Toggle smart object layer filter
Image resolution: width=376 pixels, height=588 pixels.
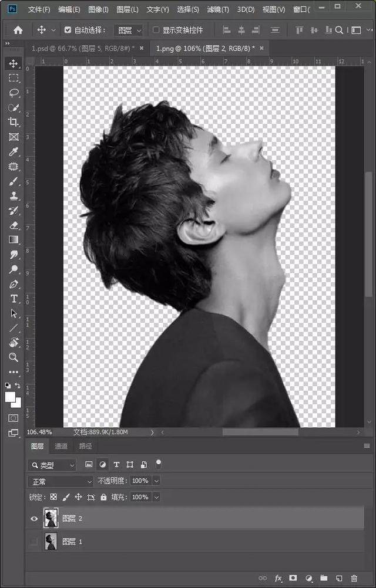coord(144,465)
